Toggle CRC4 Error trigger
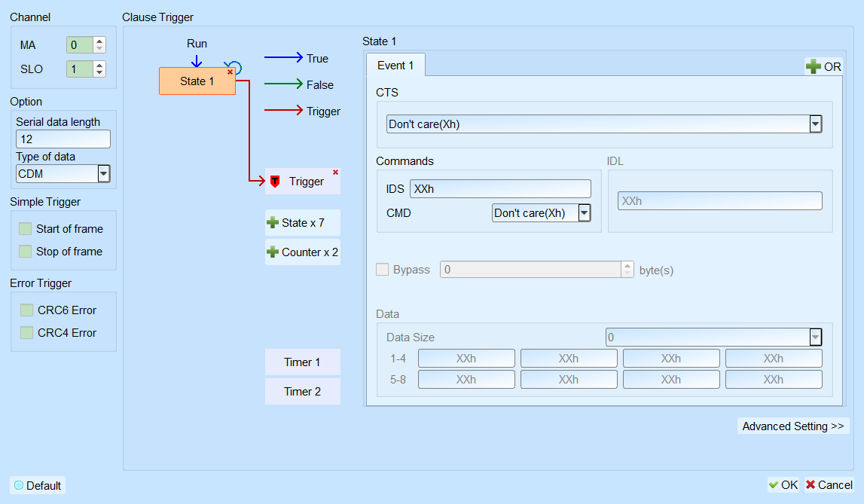This screenshot has height=504, width=864. pos(26,333)
